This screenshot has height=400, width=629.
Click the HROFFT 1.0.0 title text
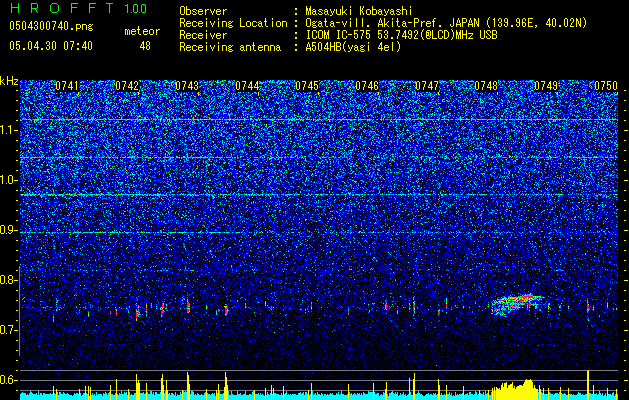tap(78, 8)
